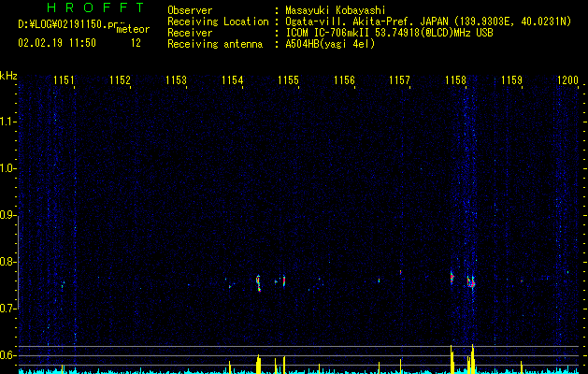588x374 pixels.
Task: Click the A504HB(yagi 4el) antenna text
Action: (x=330, y=44)
